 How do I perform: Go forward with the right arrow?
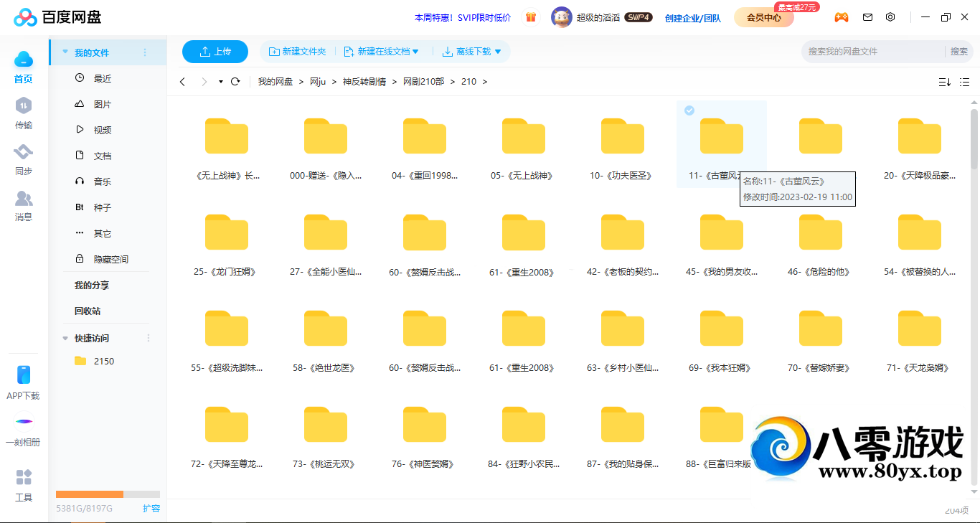[204, 82]
